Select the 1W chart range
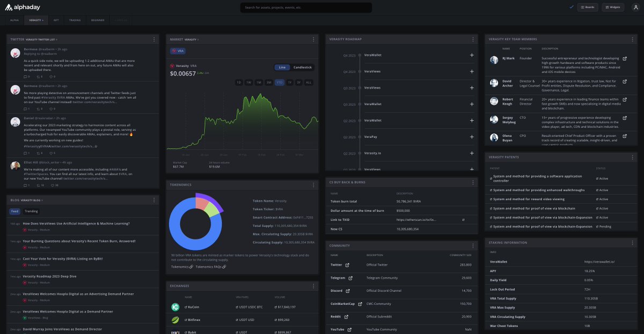This screenshot has width=644, height=334. tap(249, 83)
